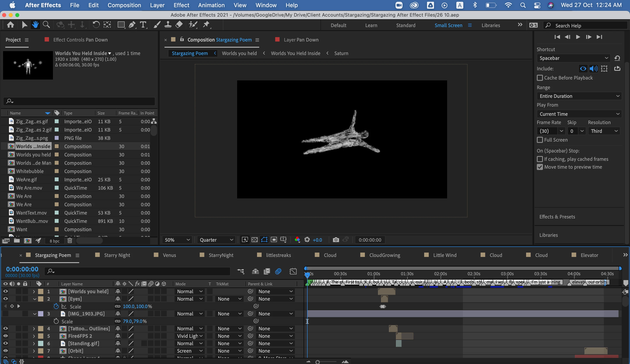
Task: Take snapshot with camera icon
Action: pos(336,240)
